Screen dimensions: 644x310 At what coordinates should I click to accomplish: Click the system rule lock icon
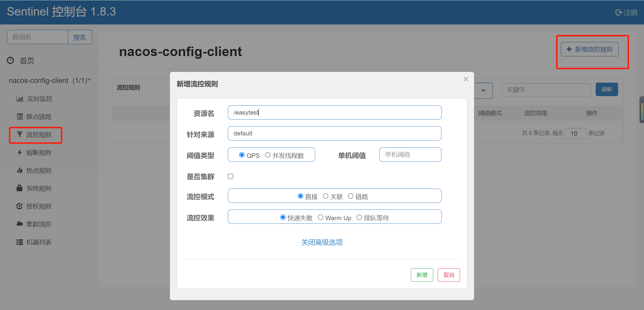coord(20,188)
